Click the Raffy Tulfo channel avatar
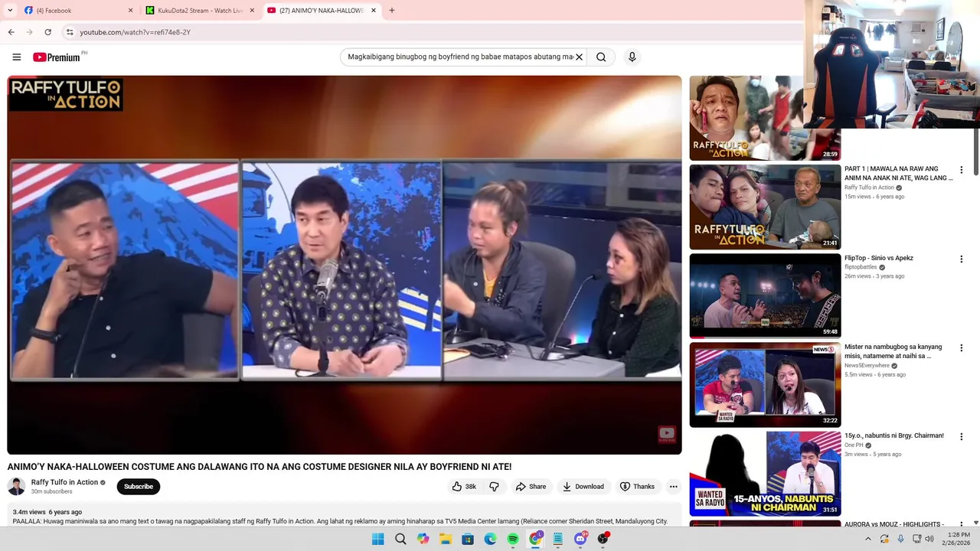Image resolution: width=980 pixels, height=551 pixels. [16, 487]
